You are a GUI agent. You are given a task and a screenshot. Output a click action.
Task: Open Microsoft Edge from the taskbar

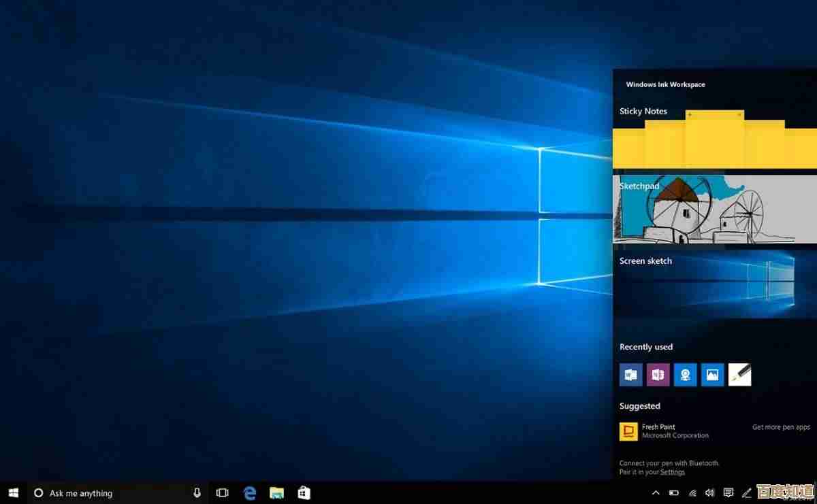point(250,493)
